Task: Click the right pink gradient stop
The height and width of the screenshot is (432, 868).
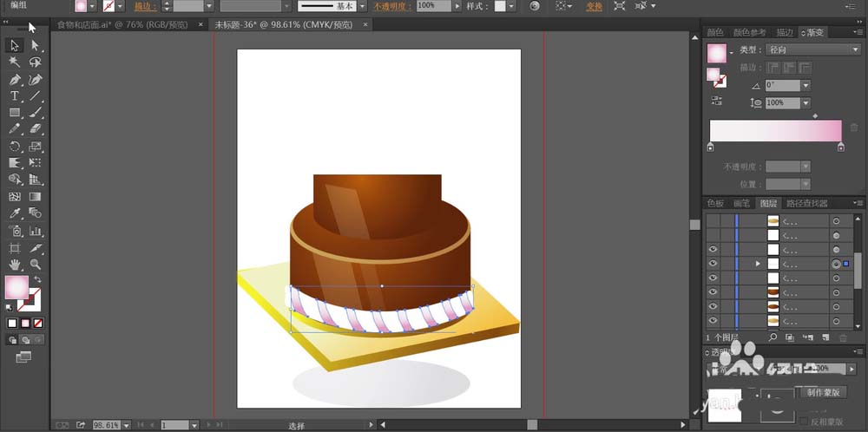Action: [840, 148]
